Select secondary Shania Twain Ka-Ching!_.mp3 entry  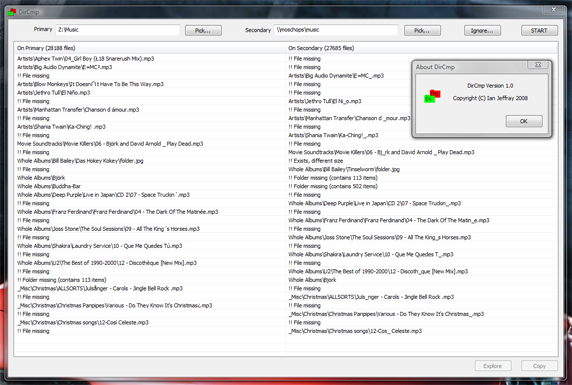[x=333, y=135]
